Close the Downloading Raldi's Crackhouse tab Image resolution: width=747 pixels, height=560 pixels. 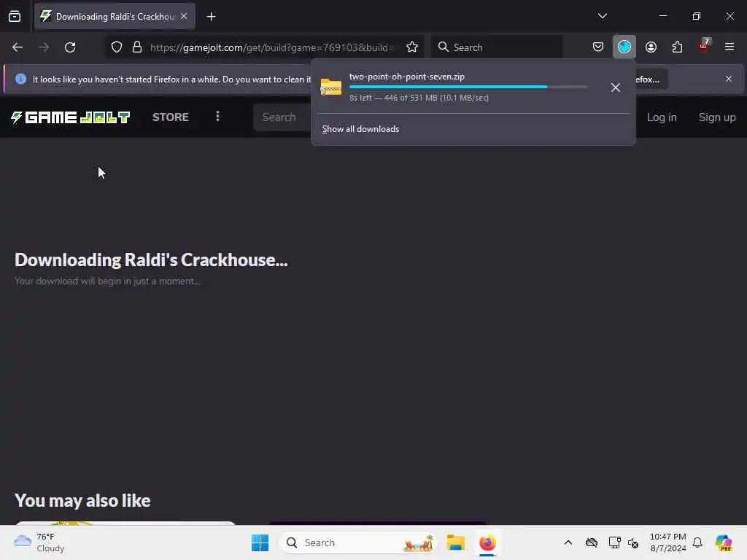click(x=184, y=16)
